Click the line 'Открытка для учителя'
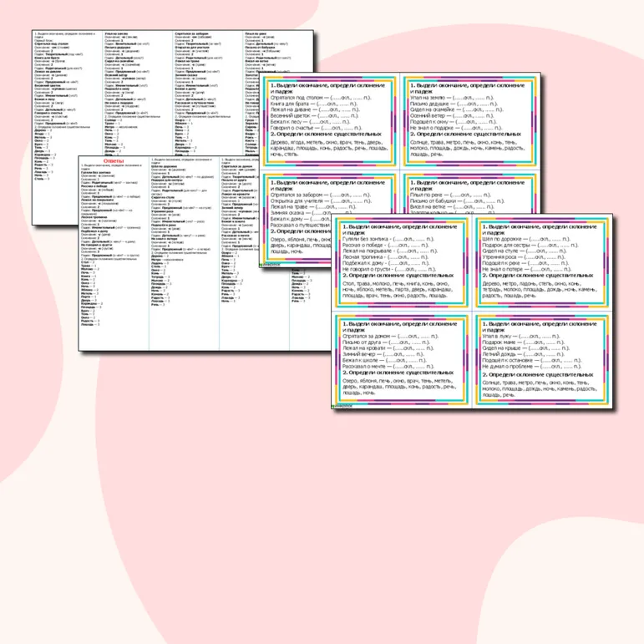Viewport: 644px width, 644px height. pyautogui.click(x=321, y=200)
